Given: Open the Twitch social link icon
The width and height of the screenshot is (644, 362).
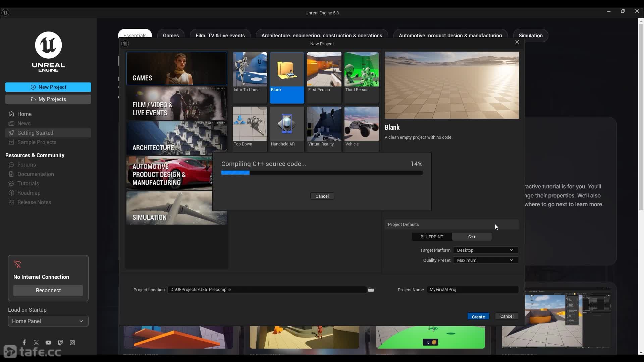Looking at the screenshot, I should (x=60, y=343).
